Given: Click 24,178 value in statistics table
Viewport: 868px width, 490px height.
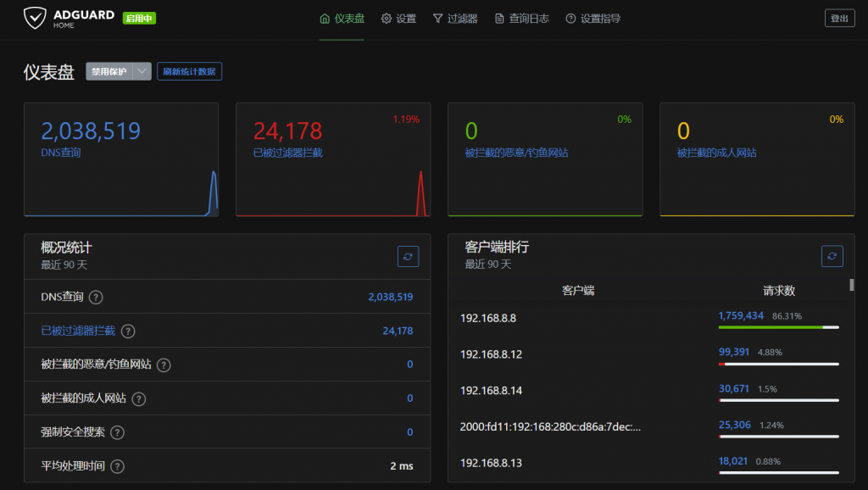Looking at the screenshot, I should point(398,331).
